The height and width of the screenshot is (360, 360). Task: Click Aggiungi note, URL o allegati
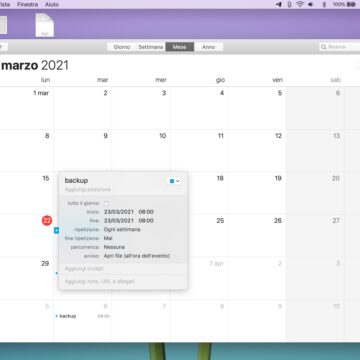(100, 281)
